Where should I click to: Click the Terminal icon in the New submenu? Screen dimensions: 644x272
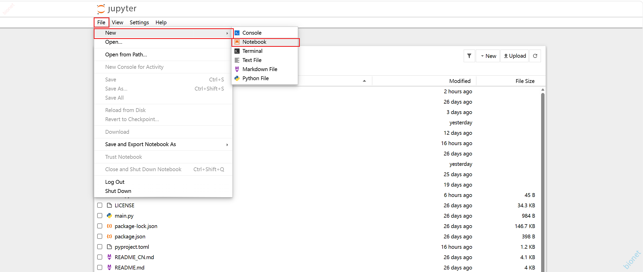[x=237, y=51]
